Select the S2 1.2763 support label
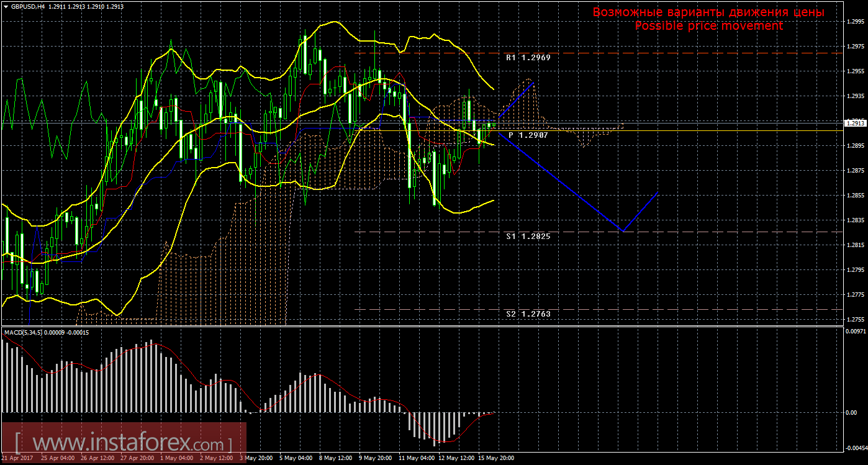Image resolution: width=868 pixels, height=465 pixels. (528, 314)
